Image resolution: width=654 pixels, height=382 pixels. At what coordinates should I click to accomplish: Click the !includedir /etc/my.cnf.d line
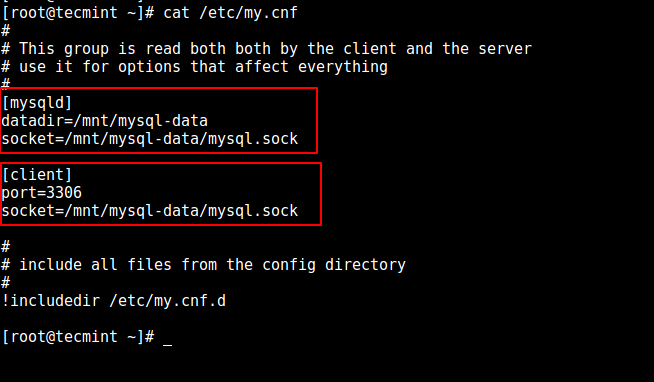click(x=113, y=301)
